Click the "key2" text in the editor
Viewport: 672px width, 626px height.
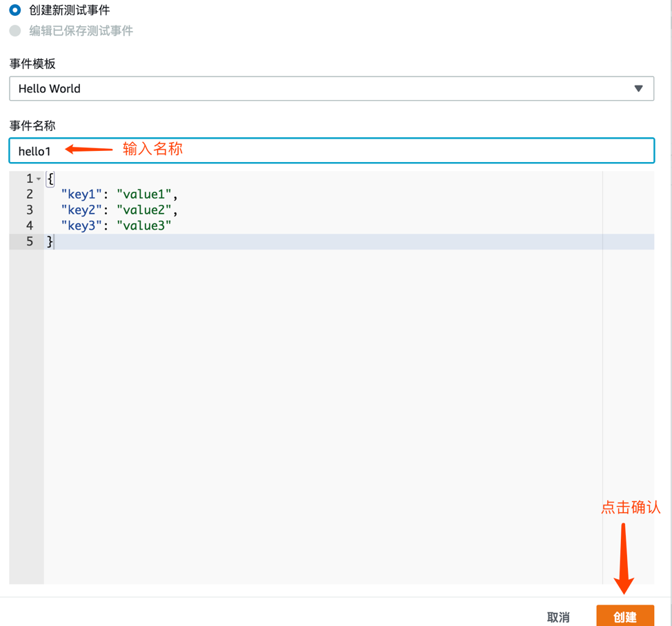click(x=81, y=210)
